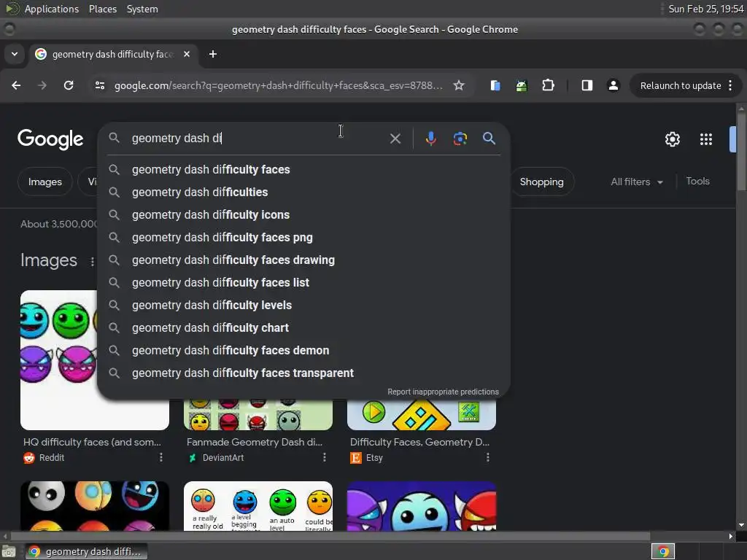Filter results by Shopping
Screen dimensions: 747x560
tap(542, 182)
